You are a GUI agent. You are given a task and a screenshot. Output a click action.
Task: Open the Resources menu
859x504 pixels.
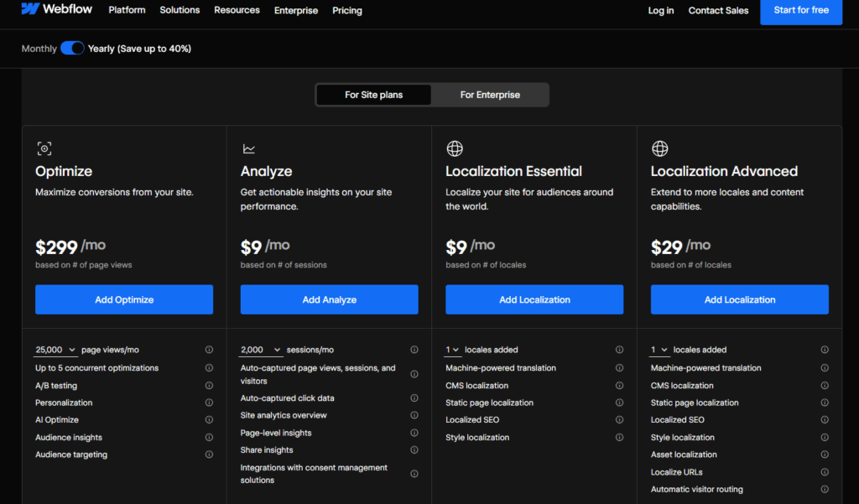(237, 10)
